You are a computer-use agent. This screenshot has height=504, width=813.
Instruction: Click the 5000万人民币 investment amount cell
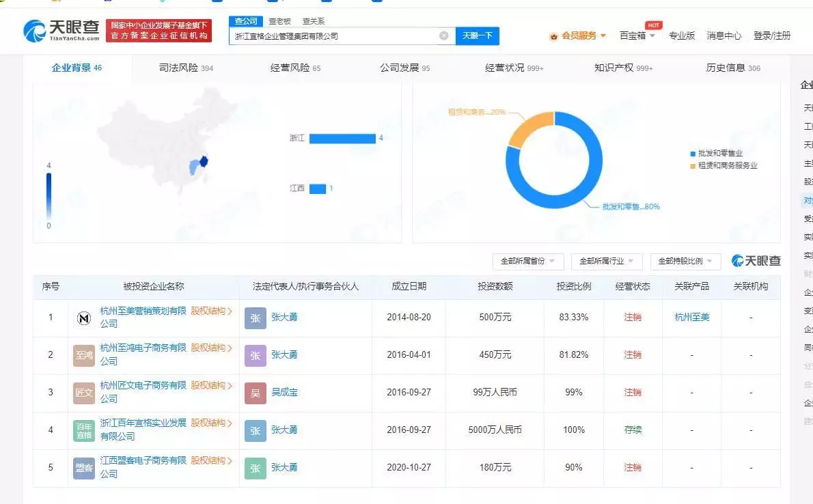coord(495,430)
